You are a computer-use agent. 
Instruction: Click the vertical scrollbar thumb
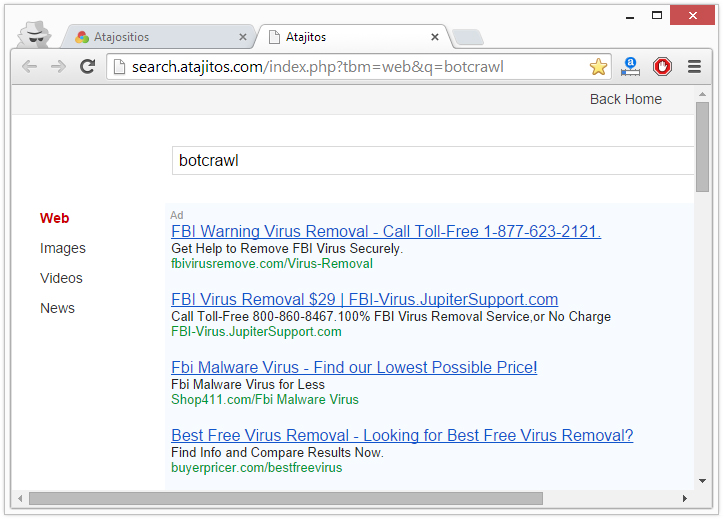tap(702, 147)
